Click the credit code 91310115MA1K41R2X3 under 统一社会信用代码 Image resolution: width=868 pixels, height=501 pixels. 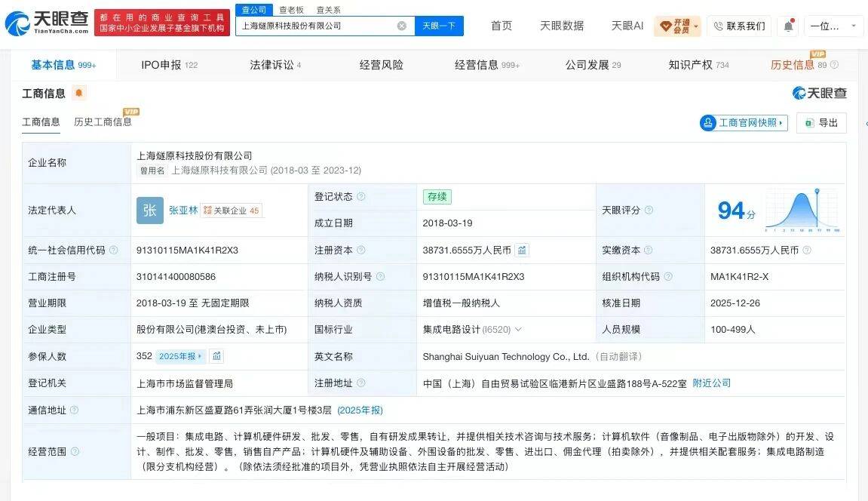click(187, 250)
